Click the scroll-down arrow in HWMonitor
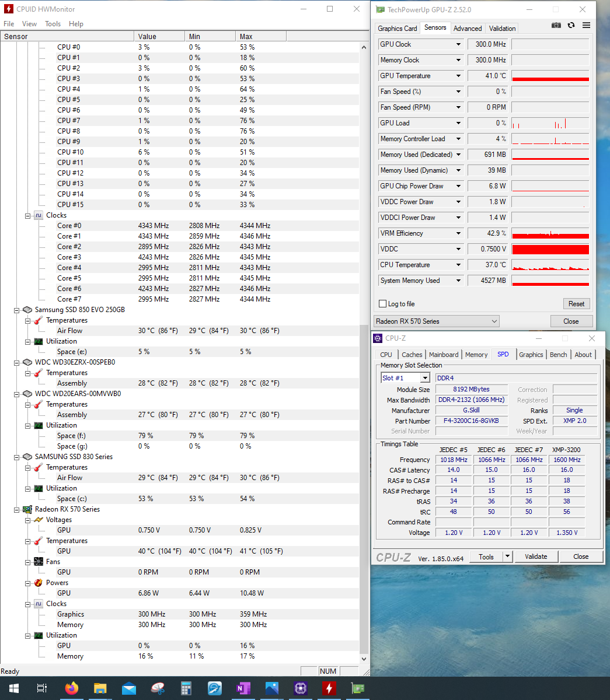This screenshot has height=700, width=610. point(365,658)
